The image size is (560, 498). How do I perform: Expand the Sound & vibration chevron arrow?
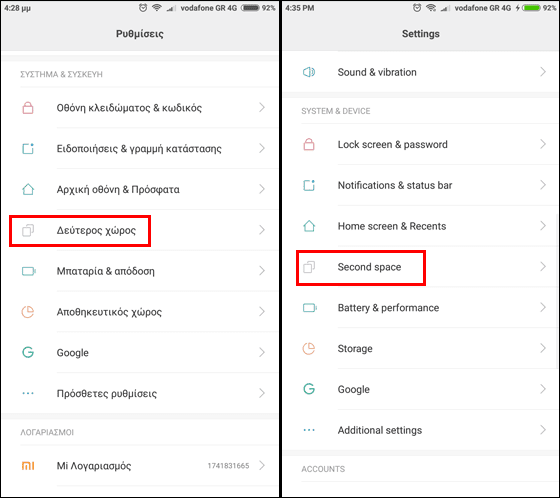pyautogui.click(x=543, y=72)
